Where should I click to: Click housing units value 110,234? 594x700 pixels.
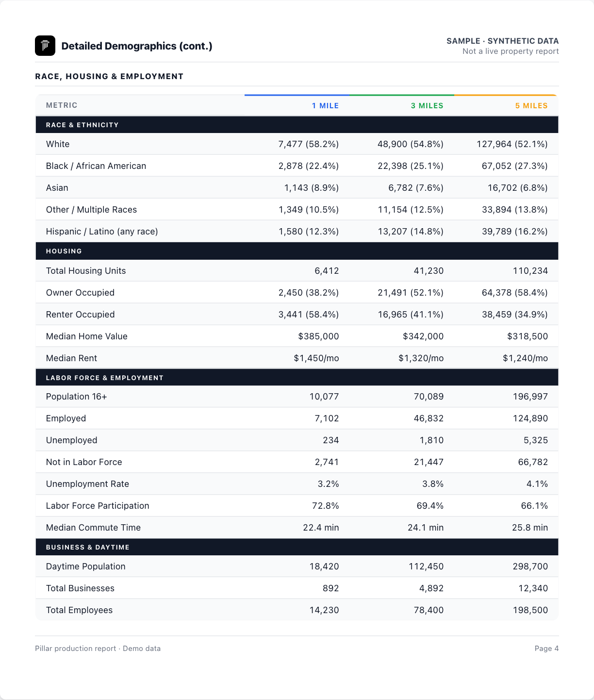[530, 271]
